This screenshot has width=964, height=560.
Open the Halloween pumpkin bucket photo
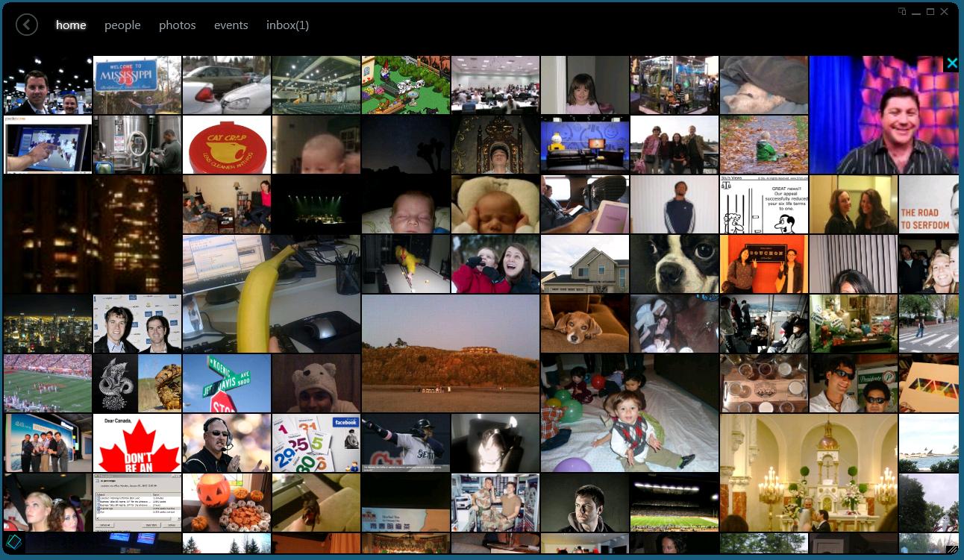click(x=227, y=503)
